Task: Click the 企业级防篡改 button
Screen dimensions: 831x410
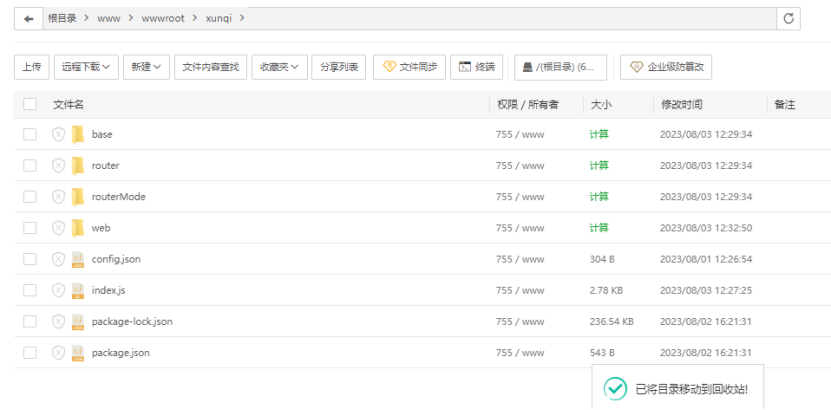Action: (x=666, y=67)
